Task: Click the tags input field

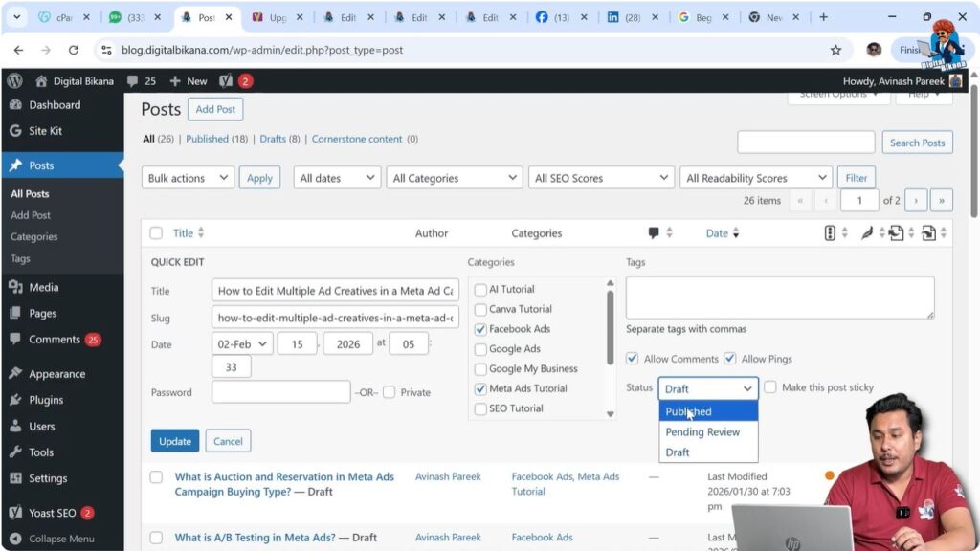Action: [x=778, y=297]
